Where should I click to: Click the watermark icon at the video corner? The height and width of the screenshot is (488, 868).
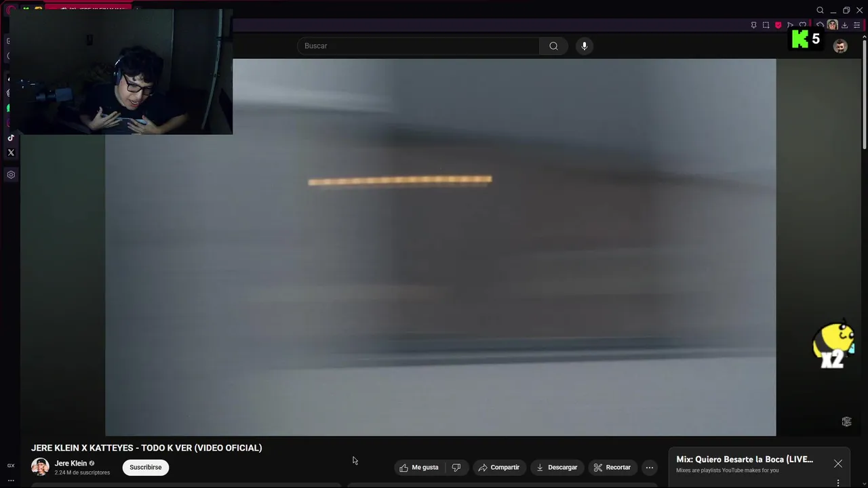(846, 422)
